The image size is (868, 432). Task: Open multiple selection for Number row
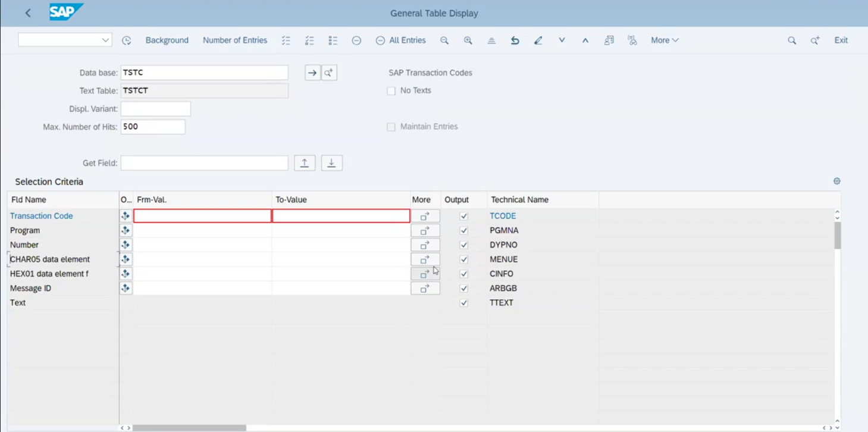point(425,245)
